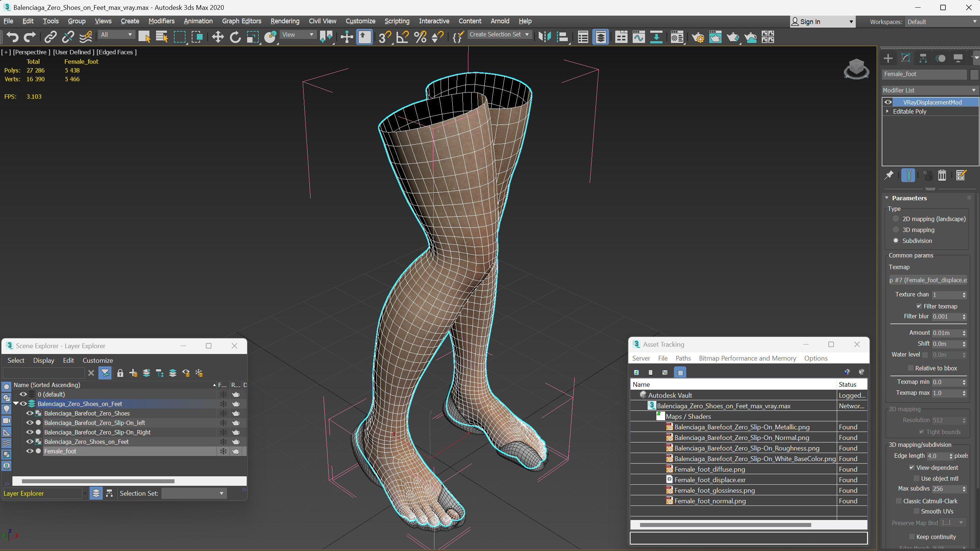
Task: Toggle visibility of 0 (default) layer
Action: coord(23,394)
